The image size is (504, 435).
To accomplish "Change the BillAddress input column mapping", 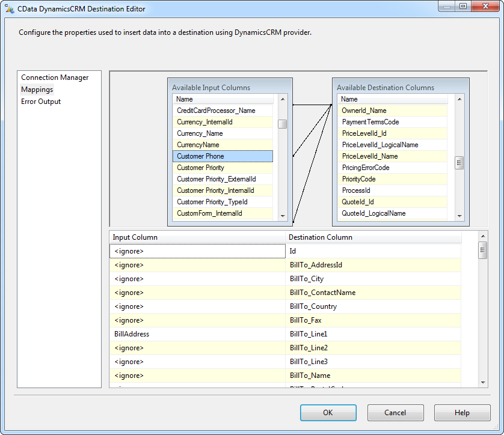I will [x=197, y=334].
